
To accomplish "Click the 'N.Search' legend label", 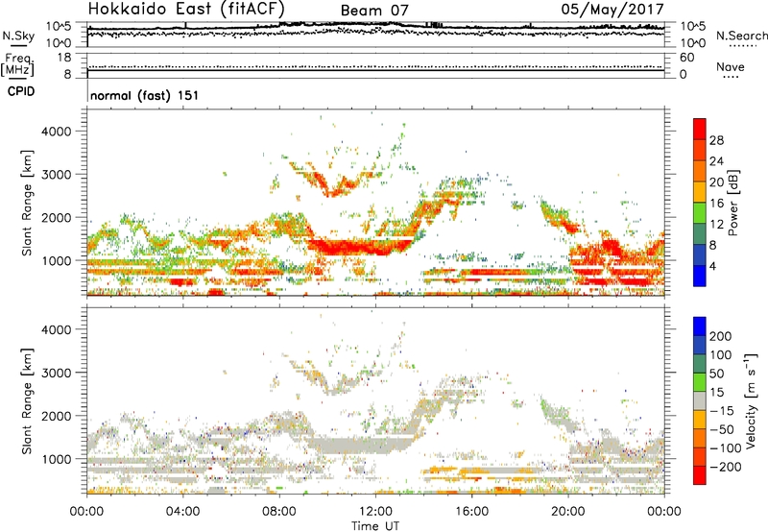I will point(741,36).
